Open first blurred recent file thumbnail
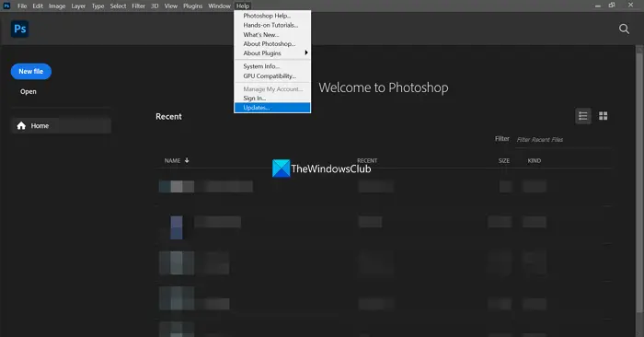644x337 pixels. click(x=177, y=187)
